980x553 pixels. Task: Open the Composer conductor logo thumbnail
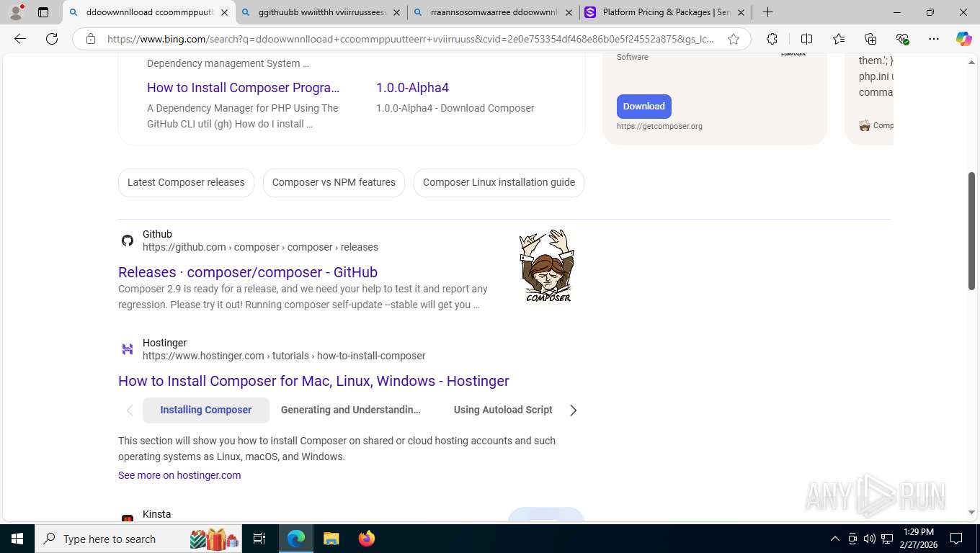pyautogui.click(x=546, y=266)
